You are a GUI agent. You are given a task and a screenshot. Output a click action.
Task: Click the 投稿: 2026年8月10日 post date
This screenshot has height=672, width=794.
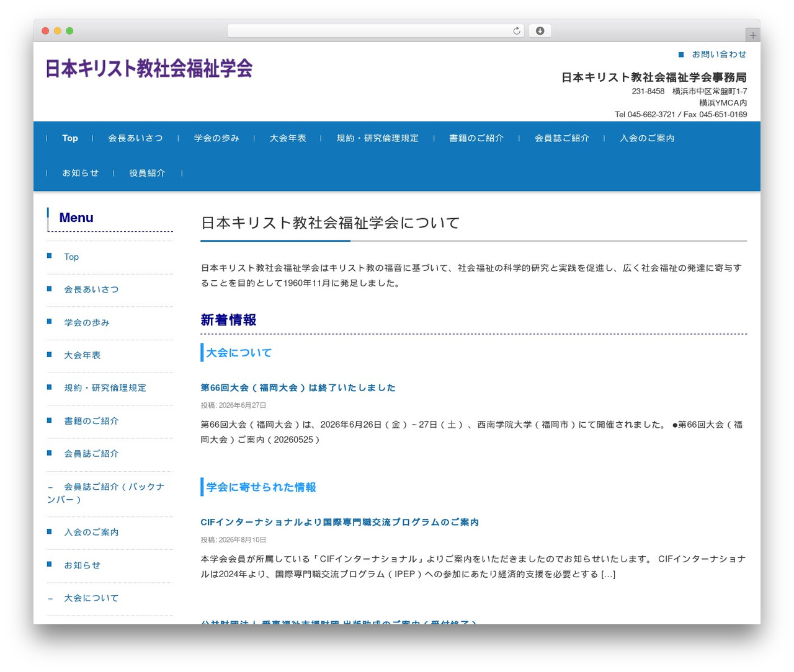coord(233,539)
